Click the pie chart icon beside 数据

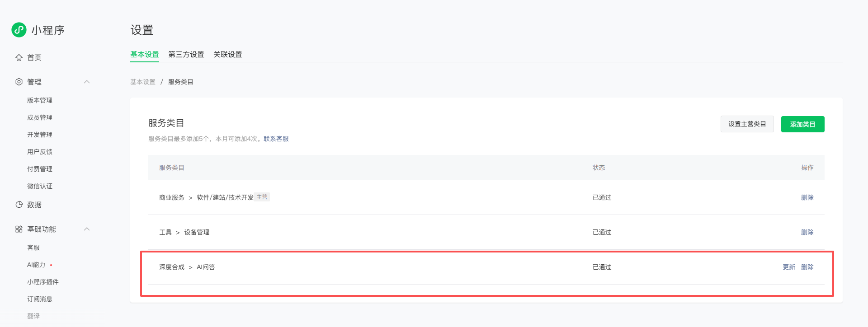19,205
